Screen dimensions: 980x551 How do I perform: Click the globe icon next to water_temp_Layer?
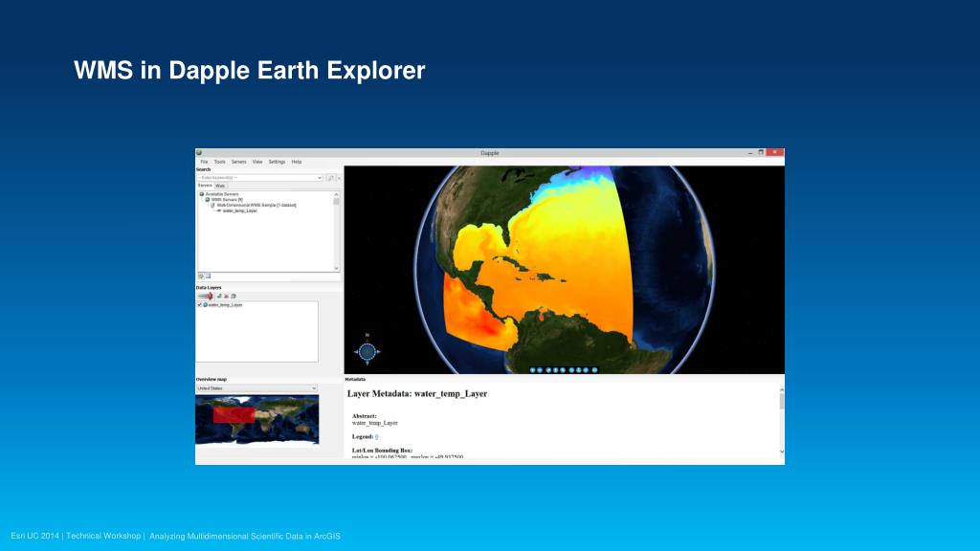(x=205, y=305)
